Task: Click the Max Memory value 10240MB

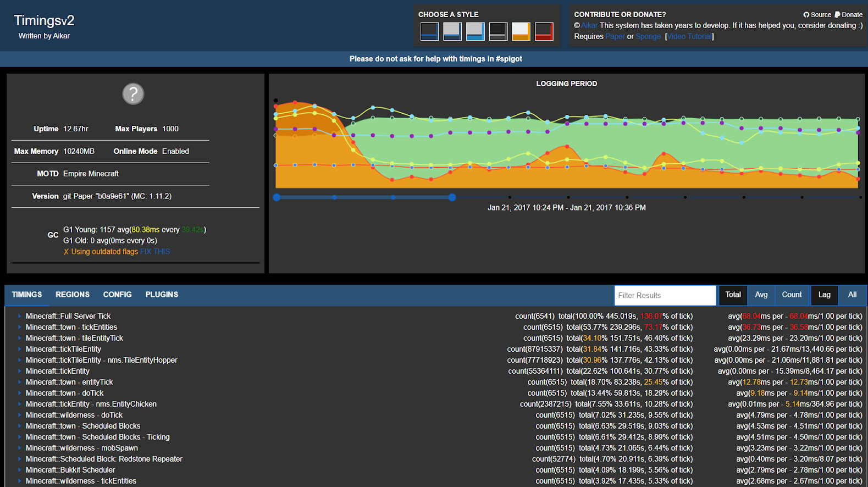Action: [79, 151]
